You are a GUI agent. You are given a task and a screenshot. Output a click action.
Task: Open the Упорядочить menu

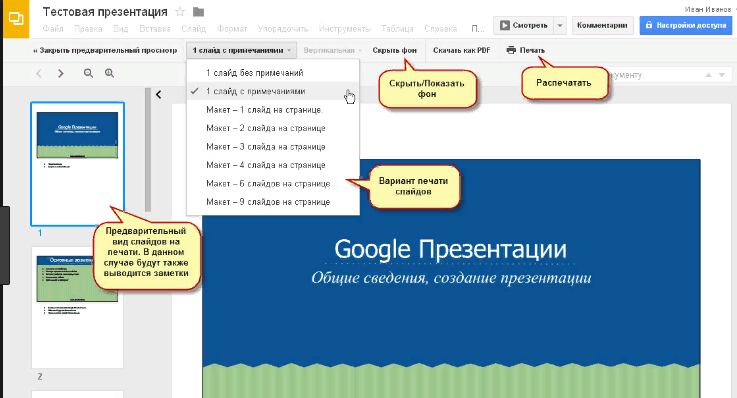coord(282,29)
